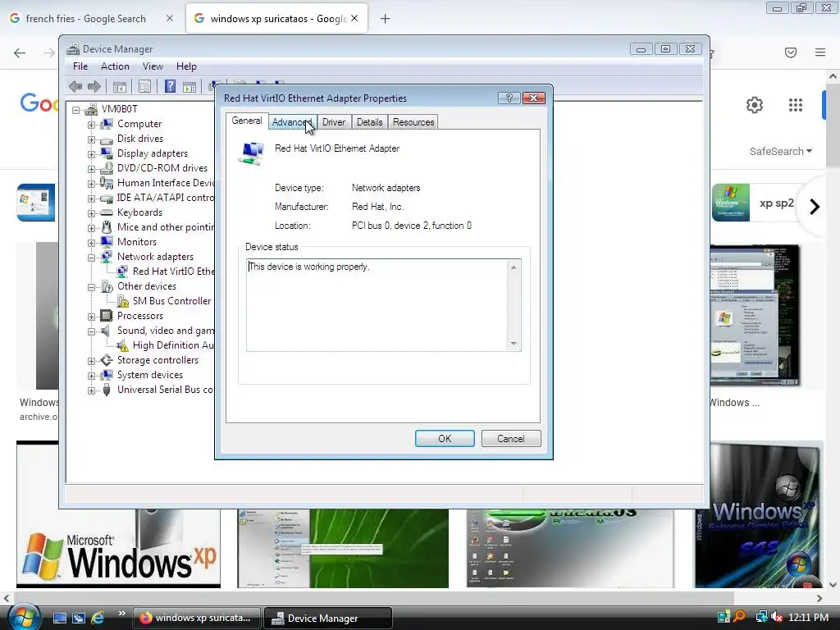Viewport: 840px width, 630px height.
Task: Collapse the Network adapters tree node
Action: [92, 257]
